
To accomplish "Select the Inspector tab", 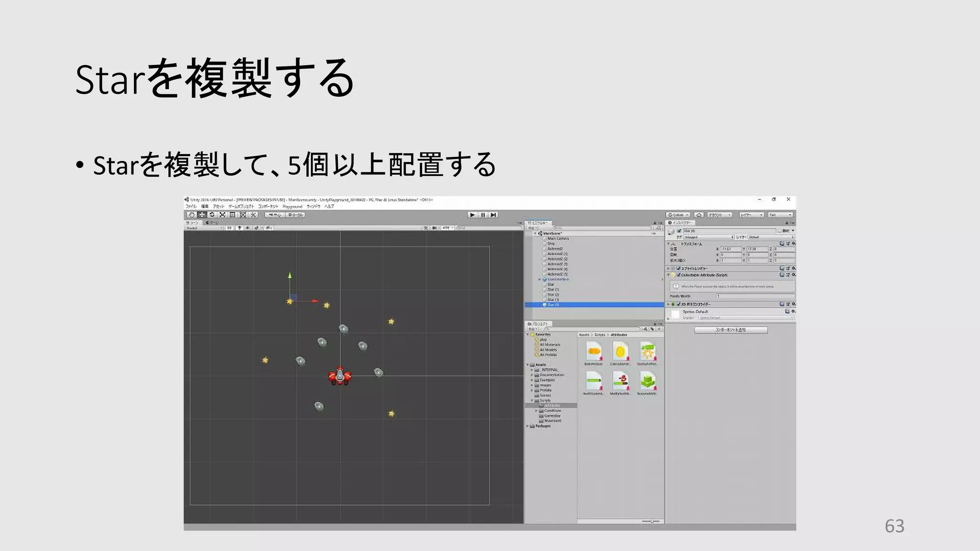I will coord(680,223).
